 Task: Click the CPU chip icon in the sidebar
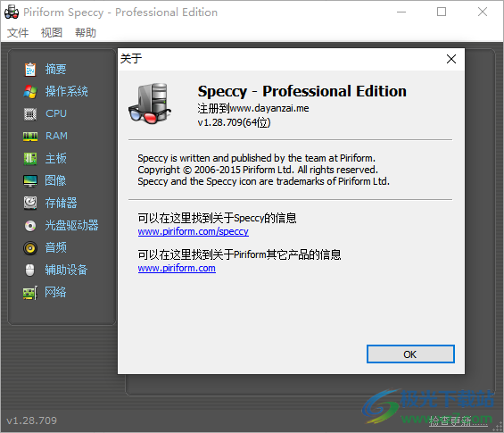30,114
